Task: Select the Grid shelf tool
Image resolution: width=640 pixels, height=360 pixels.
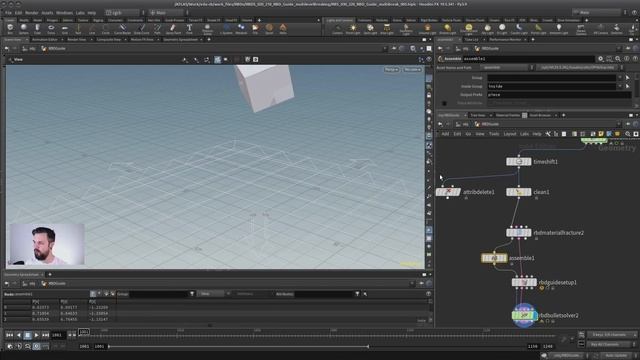Action: tap(64, 29)
